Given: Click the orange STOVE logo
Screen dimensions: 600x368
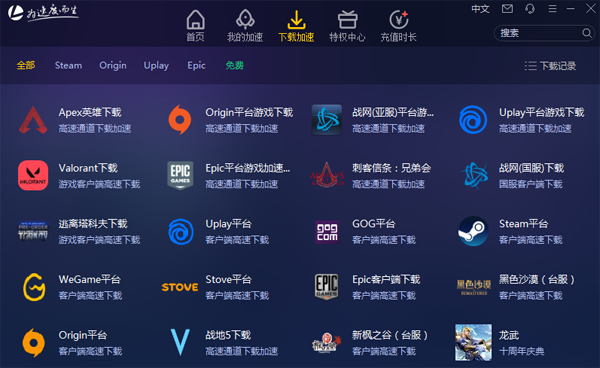Looking at the screenshot, I should pos(180,287).
